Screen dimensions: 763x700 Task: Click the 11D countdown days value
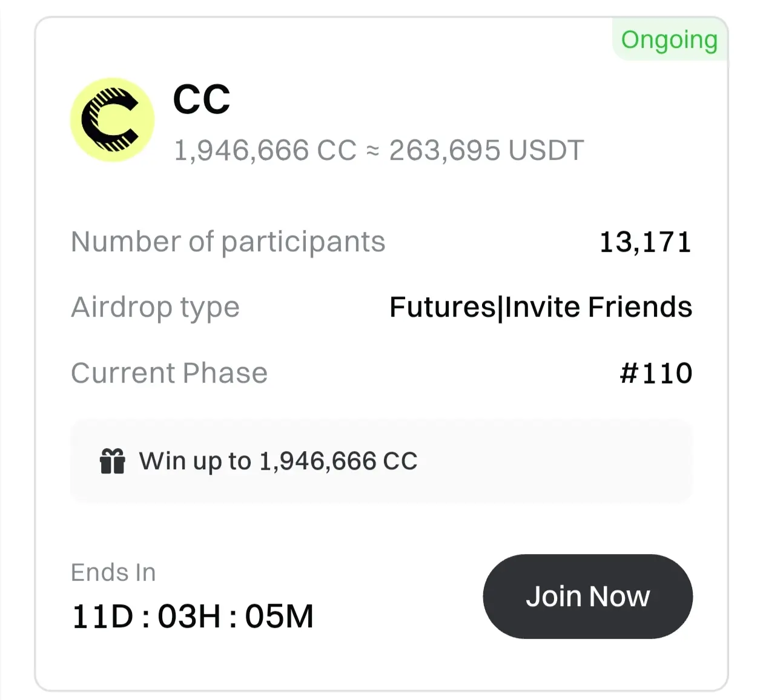coord(102,616)
